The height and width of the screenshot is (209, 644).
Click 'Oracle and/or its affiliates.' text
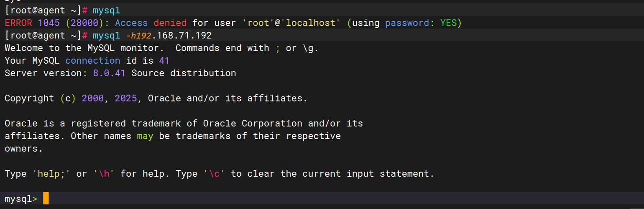[x=228, y=98]
